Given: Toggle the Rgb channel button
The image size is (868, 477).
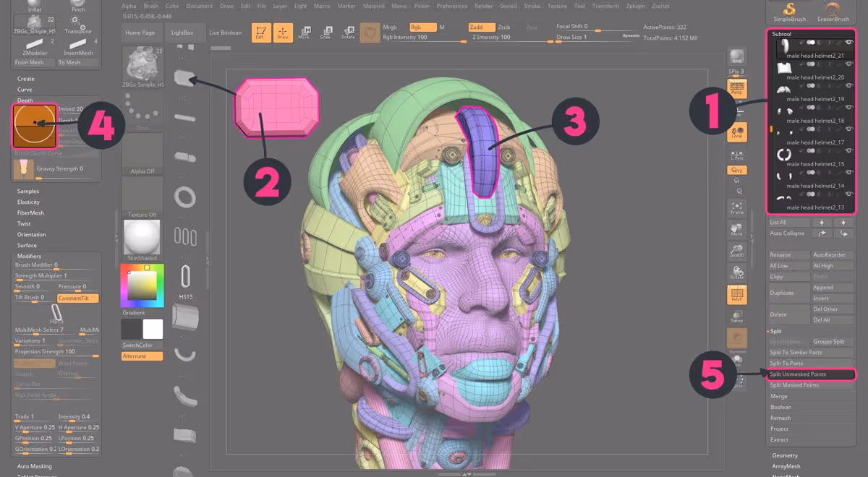Looking at the screenshot, I should [423, 27].
